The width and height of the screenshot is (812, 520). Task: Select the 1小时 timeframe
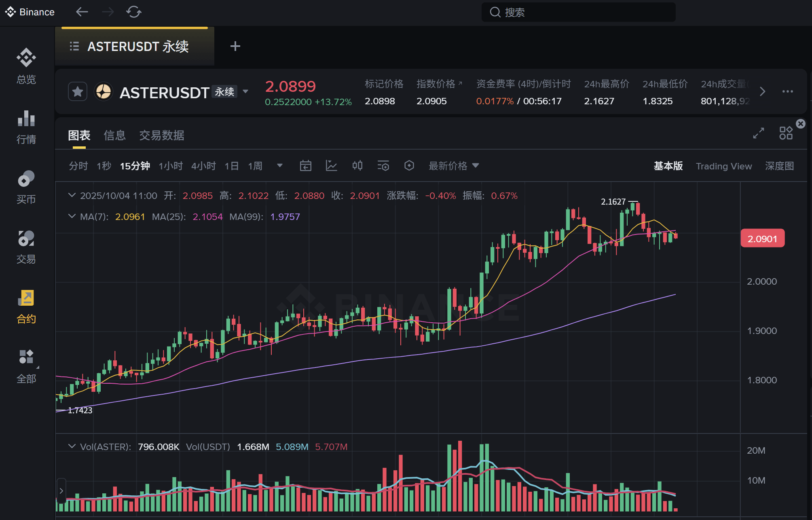tap(171, 166)
